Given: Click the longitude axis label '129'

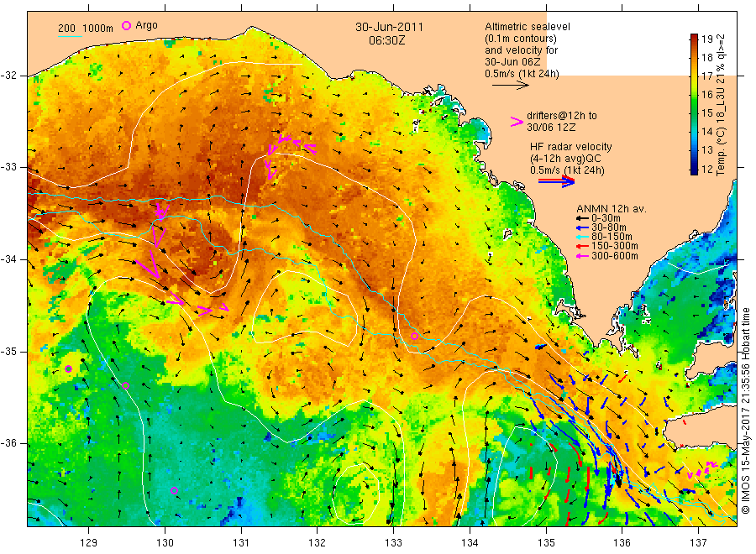Looking at the screenshot, I should (x=89, y=543).
